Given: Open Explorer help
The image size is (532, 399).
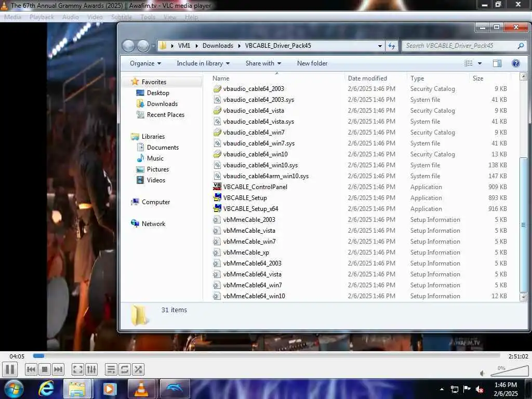Looking at the screenshot, I should (x=516, y=63).
